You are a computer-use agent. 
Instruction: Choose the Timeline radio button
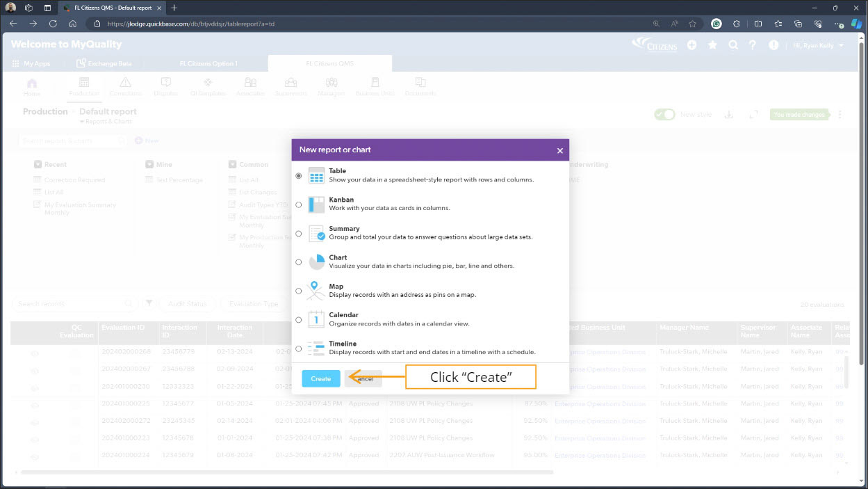(x=299, y=348)
